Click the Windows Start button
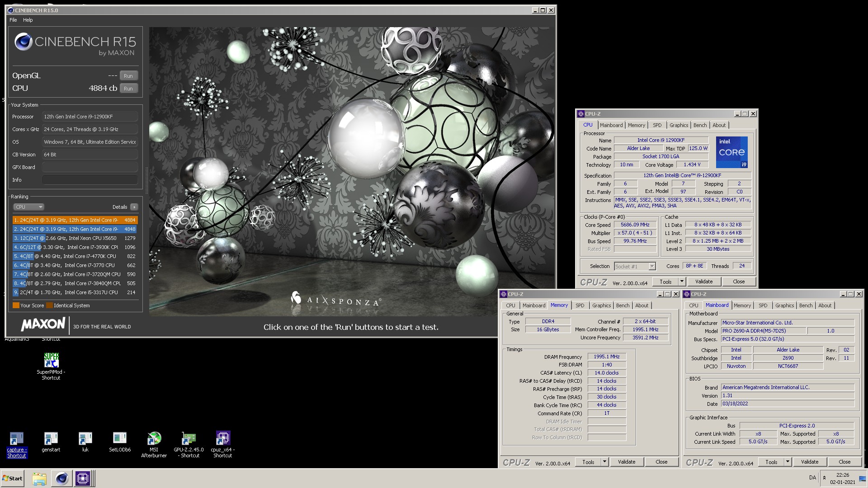This screenshot has height=488, width=868. (x=13, y=479)
